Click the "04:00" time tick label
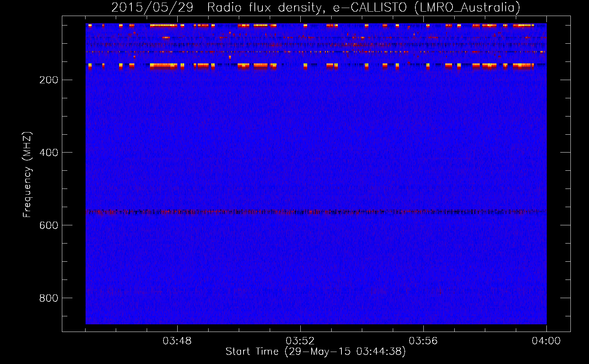 pos(546,341)
